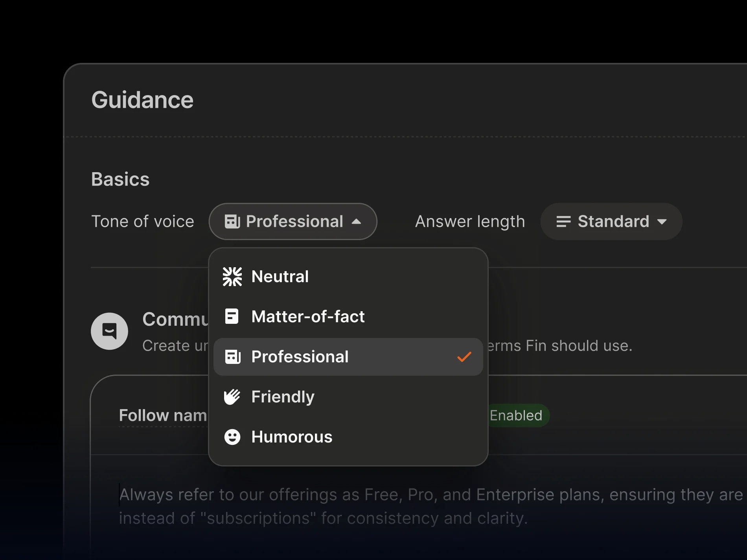Screen dimensions: 747x560
Task: Open the Answer length Standard dropdown
Action: point(611,222)
